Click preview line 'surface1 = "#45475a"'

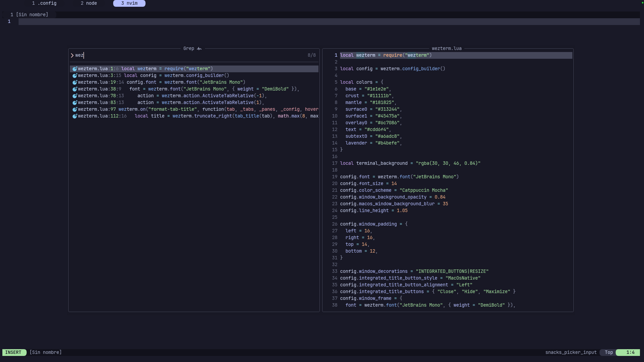click(373, 116)
